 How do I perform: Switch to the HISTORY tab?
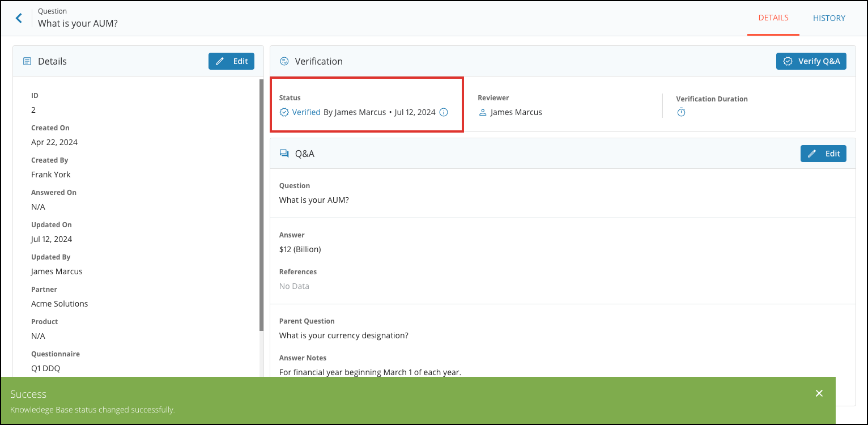click(829, 18)
